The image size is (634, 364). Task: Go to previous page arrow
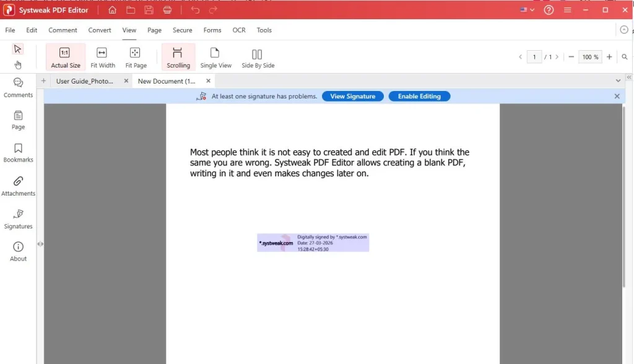click(520, 57)
